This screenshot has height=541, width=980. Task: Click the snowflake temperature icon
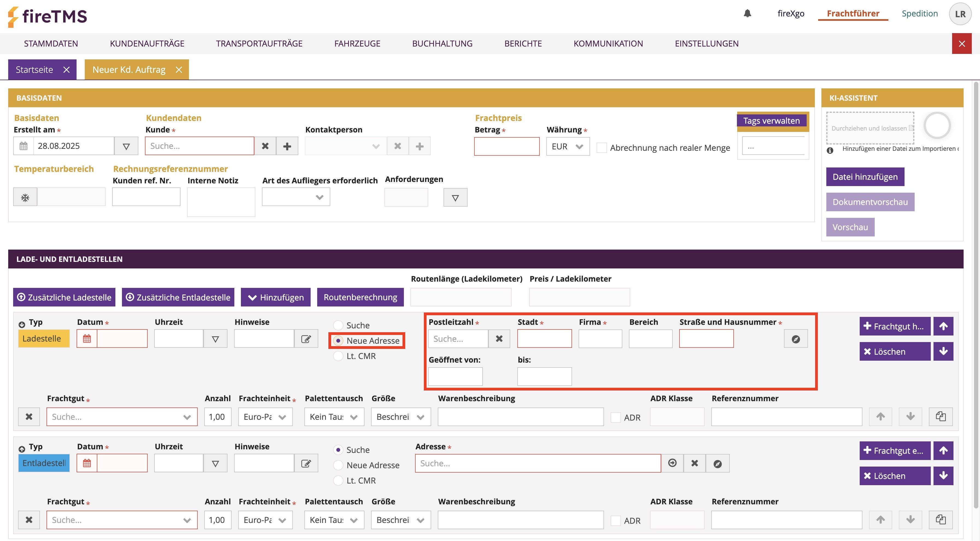[25, 197]
